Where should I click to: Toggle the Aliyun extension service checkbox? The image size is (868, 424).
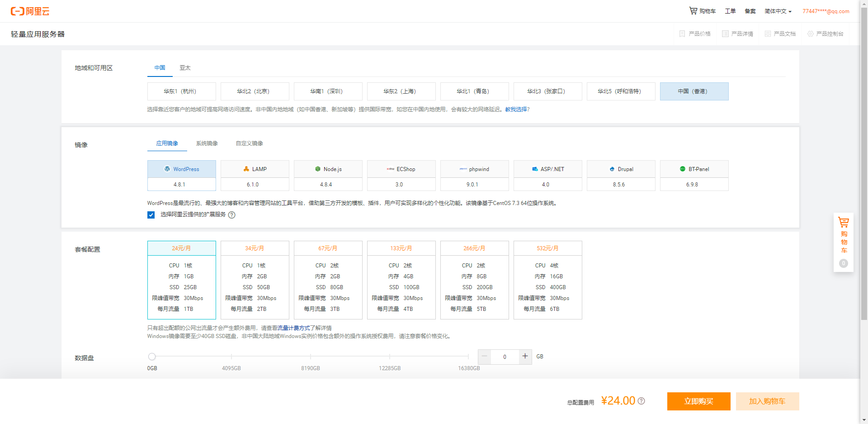(151, 215)
